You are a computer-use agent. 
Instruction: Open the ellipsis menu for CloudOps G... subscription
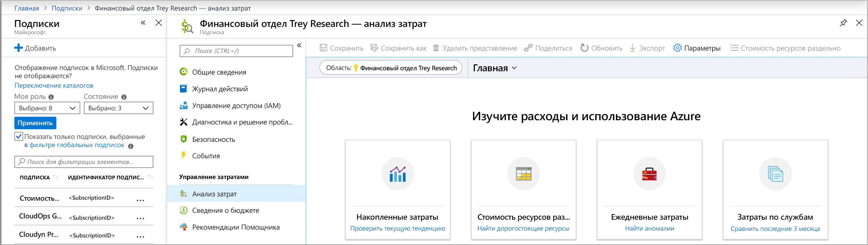point(140,218)
